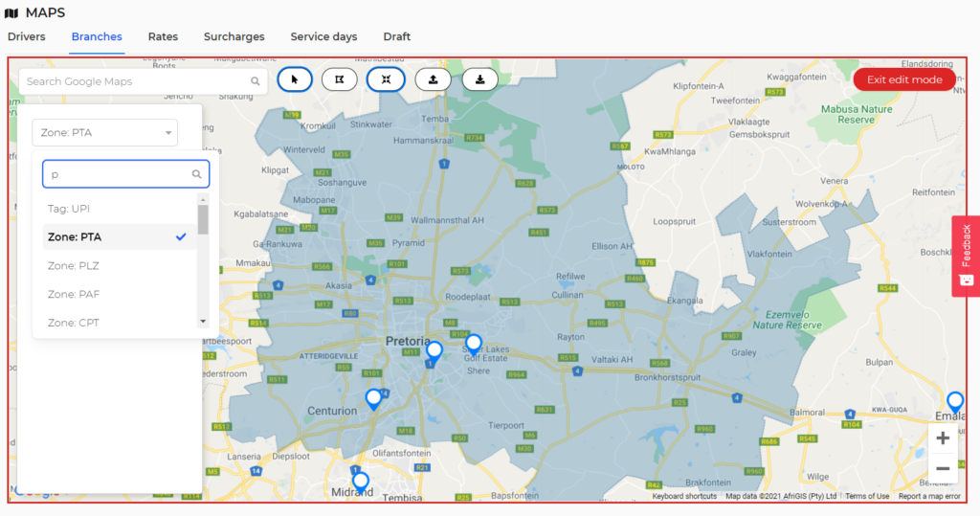This screenshot has height=516, width=980.
Task: Open the Feedback side tab
Action: 966,257
